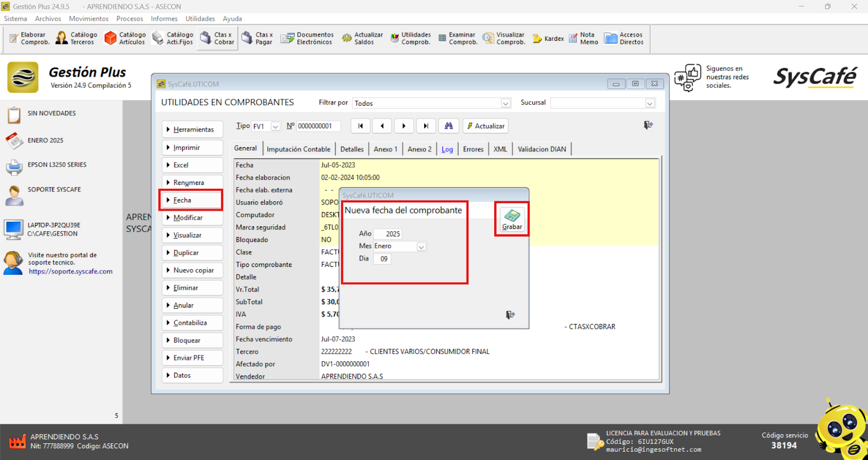Expand the Tipo FV1 dropdown

click(275, 126)
